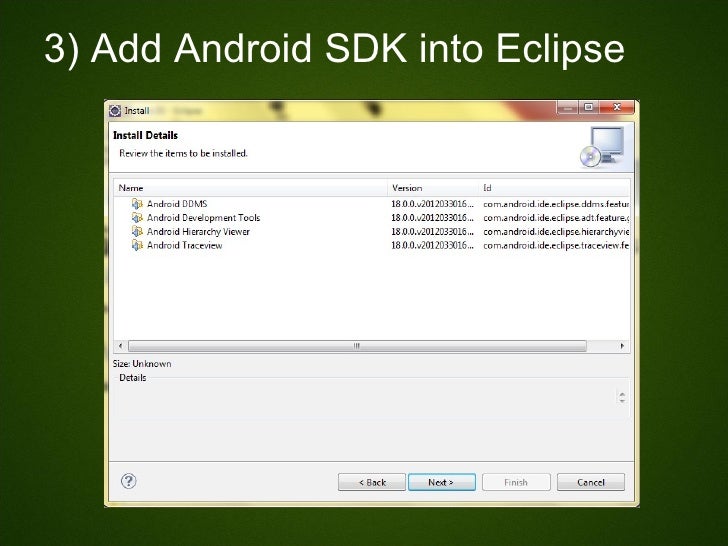Click com.android.ide.eclipse.traceview id text
The width and height of the screenshot is (728, 546).
click(x=556, y=245)
